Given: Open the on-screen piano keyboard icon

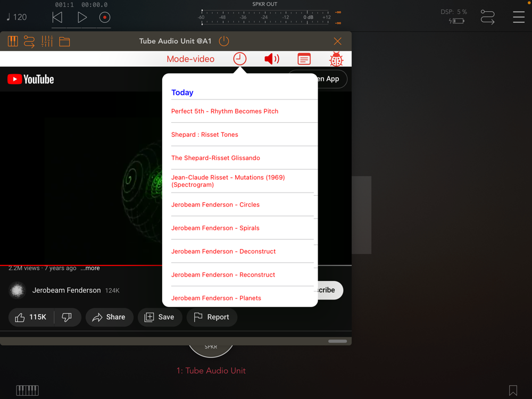Looking at the screenshot, I should 28,390.
